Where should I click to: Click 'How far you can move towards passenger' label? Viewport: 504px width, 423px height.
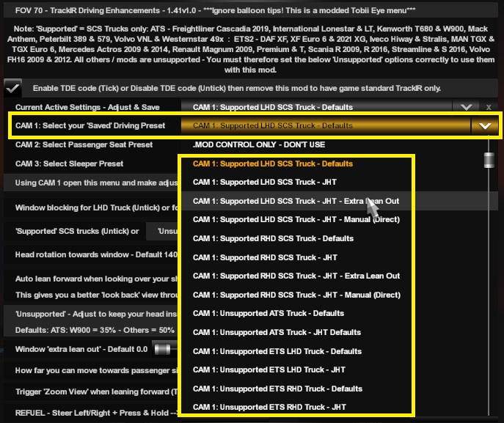[x=96, y=371]
